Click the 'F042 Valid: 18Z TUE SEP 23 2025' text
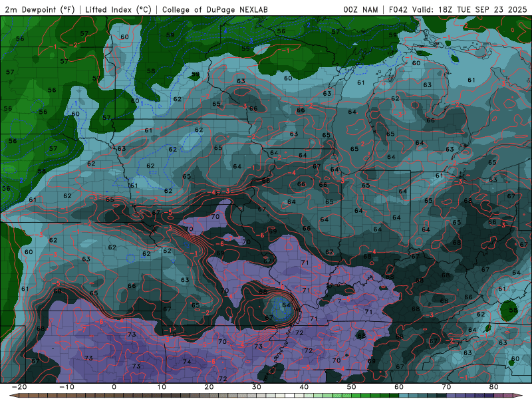 pos(458,9)
